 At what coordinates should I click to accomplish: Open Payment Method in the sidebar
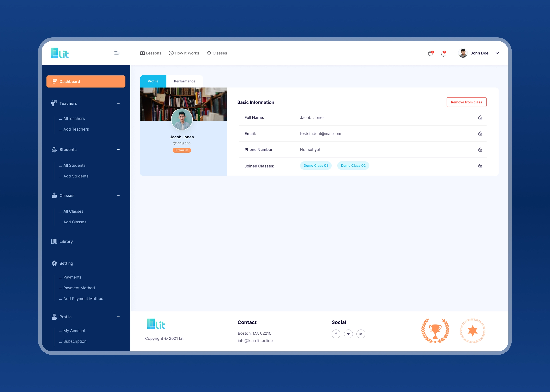click(79, 288)
